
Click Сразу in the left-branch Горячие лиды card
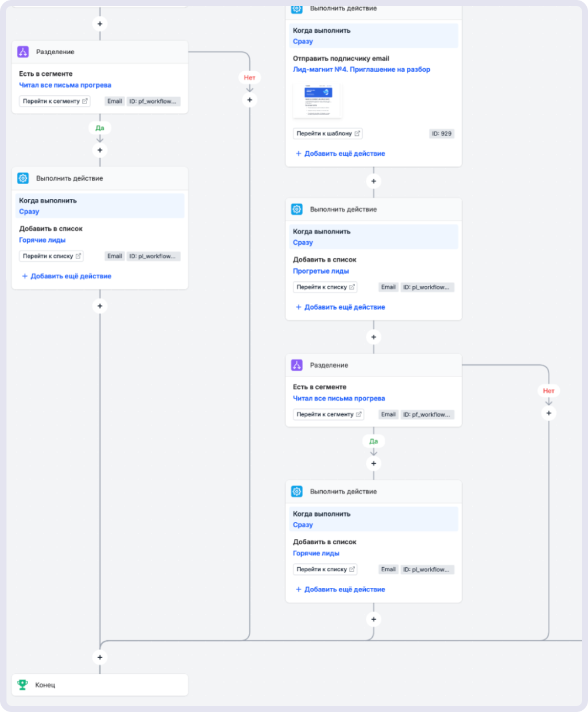[29, 212]
